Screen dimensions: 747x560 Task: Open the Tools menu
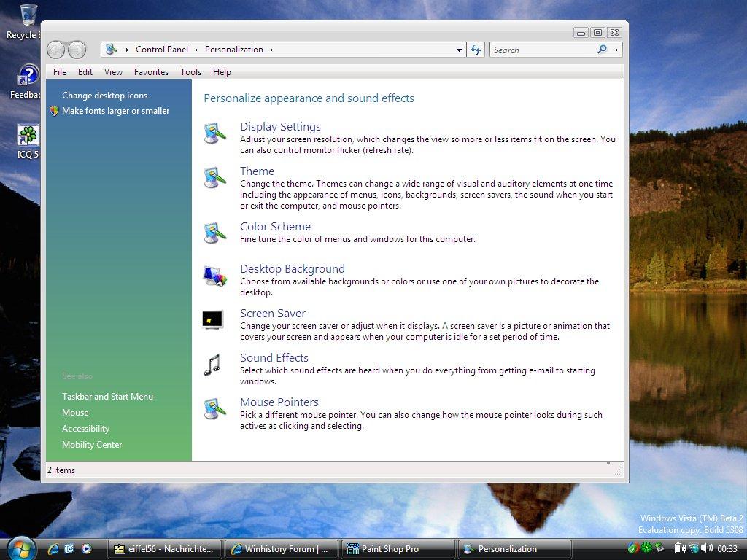click(190, 71)
